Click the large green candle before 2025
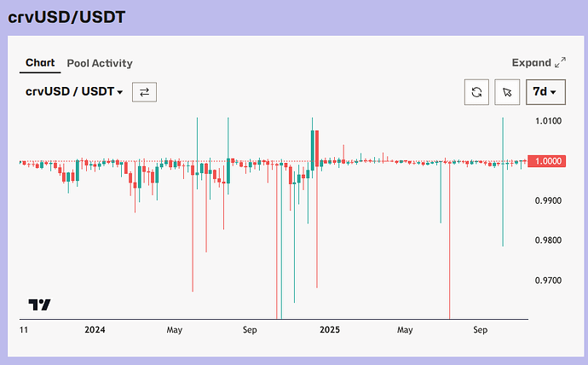 [314, 149]
